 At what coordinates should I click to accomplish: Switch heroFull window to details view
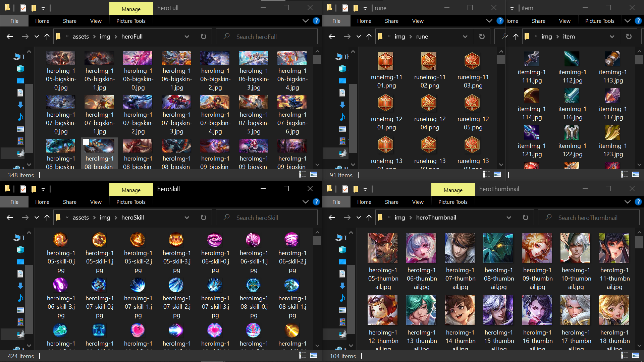(x=303, y=174)
